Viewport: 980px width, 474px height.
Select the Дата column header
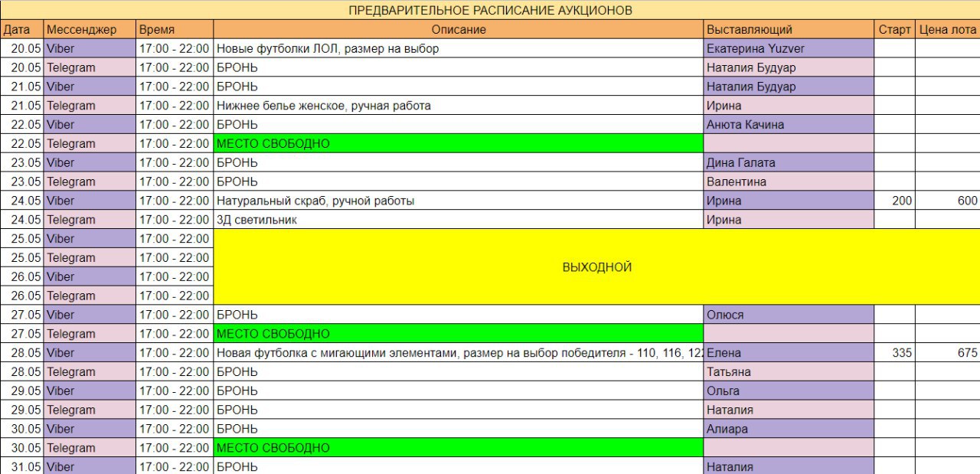(21, 29)
